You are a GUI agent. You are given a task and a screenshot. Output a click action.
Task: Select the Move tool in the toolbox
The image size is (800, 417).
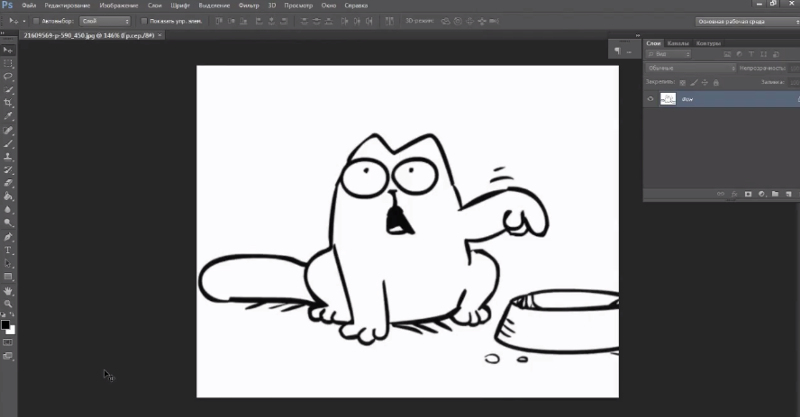tap(8, 50)
